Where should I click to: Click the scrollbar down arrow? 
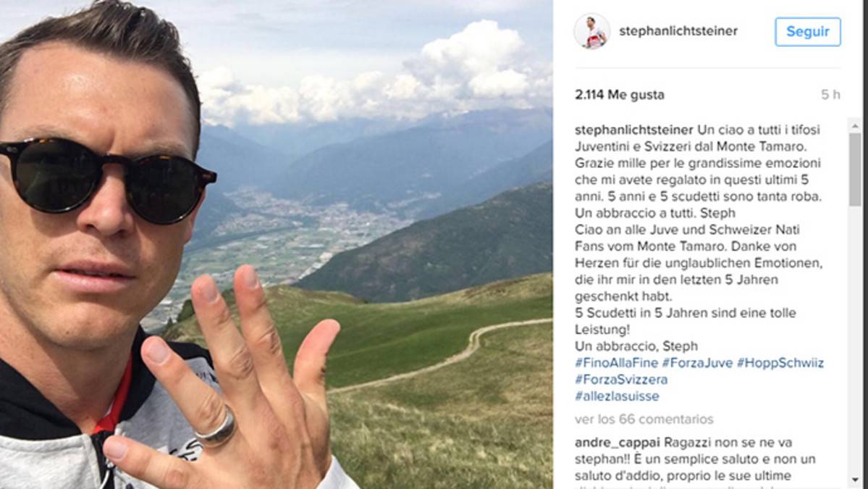click(855, 481)
